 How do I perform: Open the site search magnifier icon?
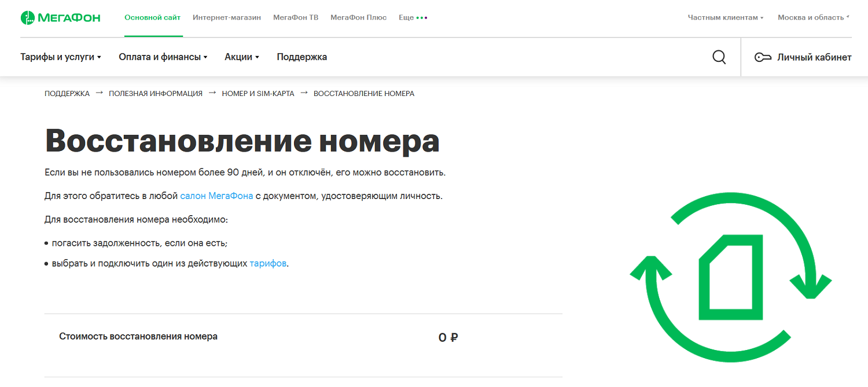coord(719,57)
